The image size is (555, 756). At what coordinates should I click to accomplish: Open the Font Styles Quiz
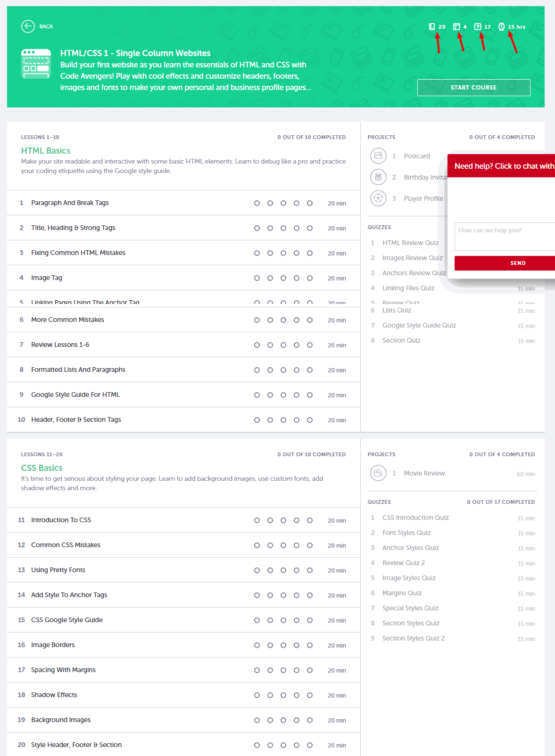pos(406,533)
